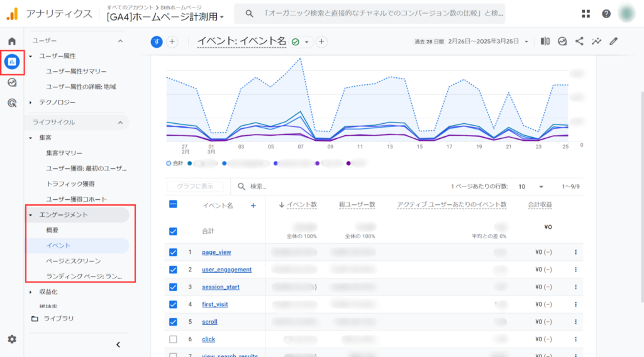Image resolution: width=644 pixels, height=357 pixels.
Task: Open more options for session_start row
Action: coord(576,287)
